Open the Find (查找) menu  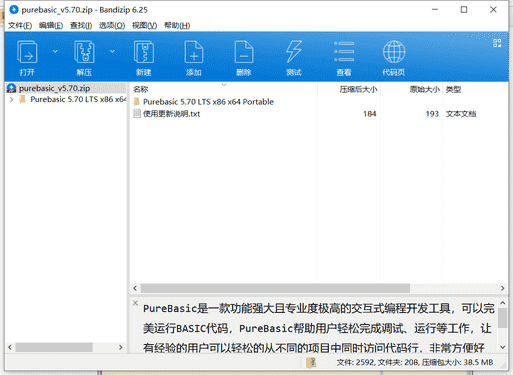81,25
